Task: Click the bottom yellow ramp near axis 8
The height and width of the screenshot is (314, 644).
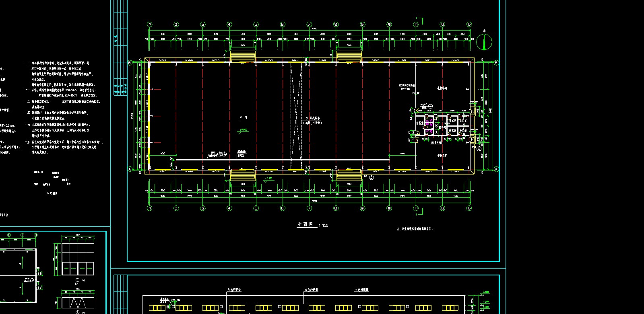Action: click(x=349, y=175)
